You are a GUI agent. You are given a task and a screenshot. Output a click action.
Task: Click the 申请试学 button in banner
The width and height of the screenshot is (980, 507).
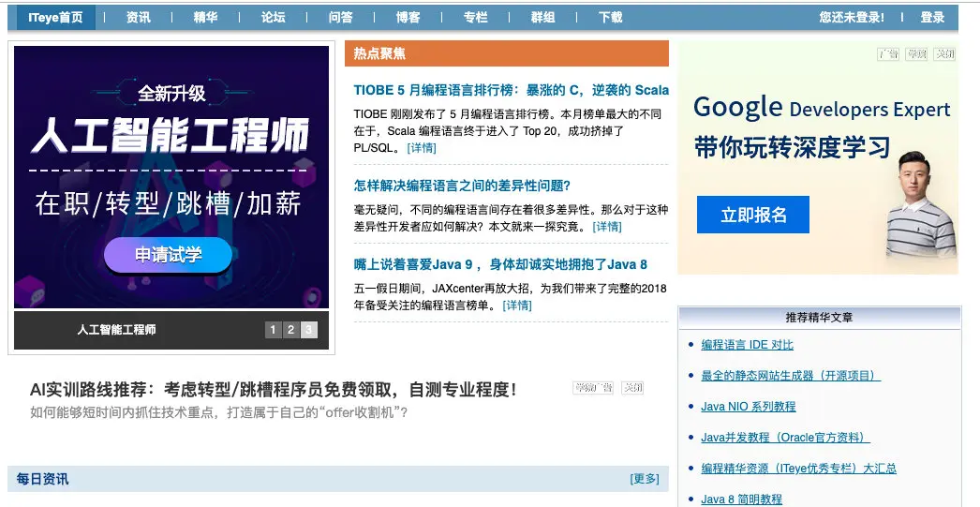pyautogui.click(x=168, y=255)
